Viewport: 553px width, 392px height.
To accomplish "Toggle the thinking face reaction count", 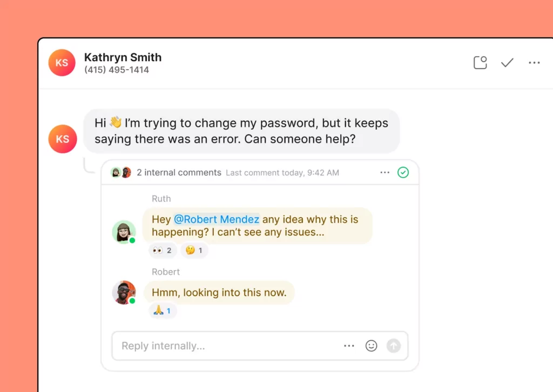I will 194,251.
